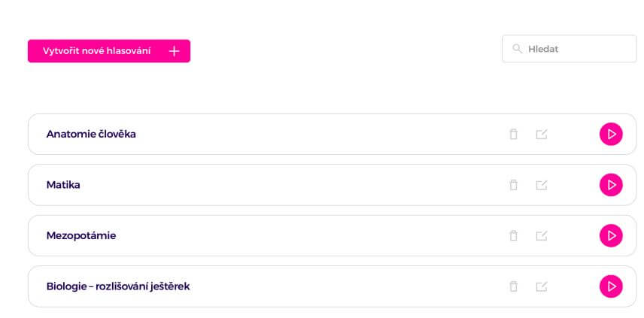Edit the Mezopotámie poll
The width and height of the screenshot is (644, 318).
pyautogui.click(x=542, y=235)
